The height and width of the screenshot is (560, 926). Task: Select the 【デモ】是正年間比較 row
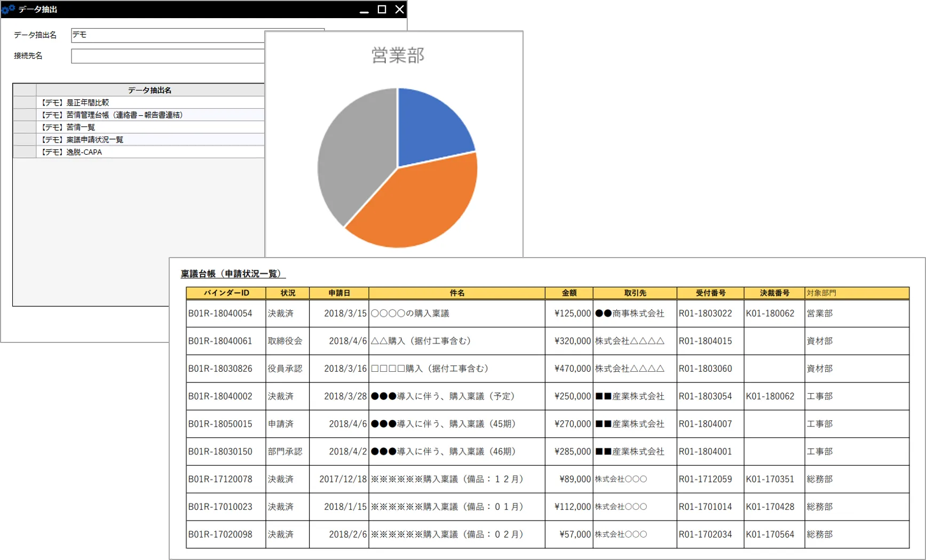click(x=150, y=102)
